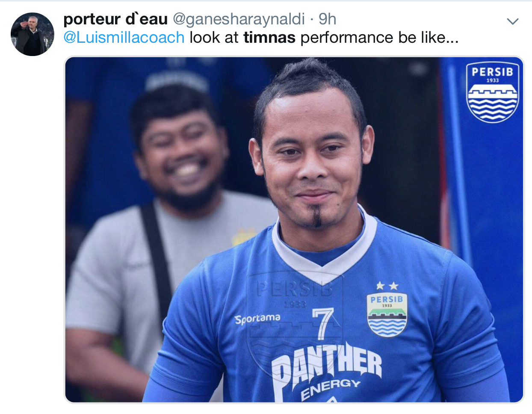Click the Sportama logo on the jersey
This screenshot has width=532, height=414.
pyautogui.click(x=257, y=319)
